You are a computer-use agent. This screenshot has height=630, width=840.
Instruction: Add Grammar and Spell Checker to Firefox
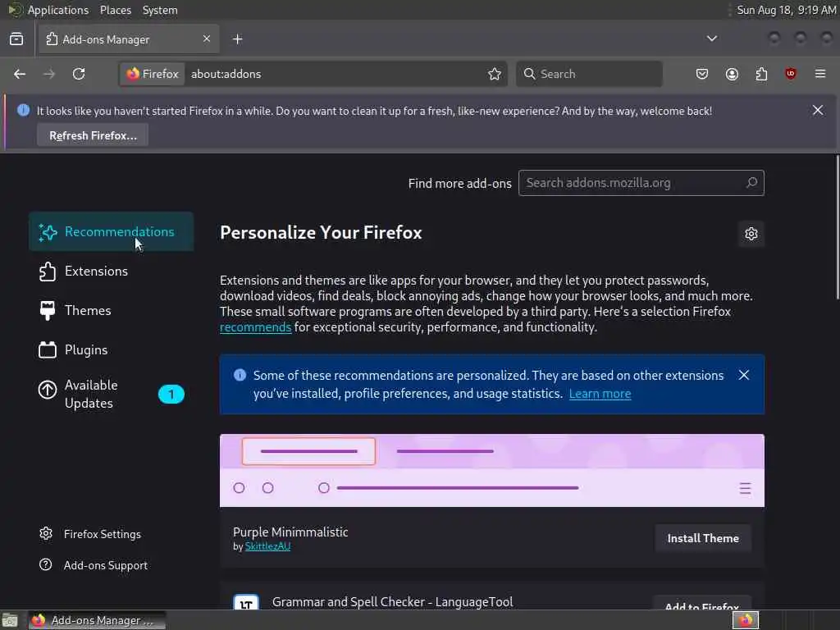coord(702,603)
